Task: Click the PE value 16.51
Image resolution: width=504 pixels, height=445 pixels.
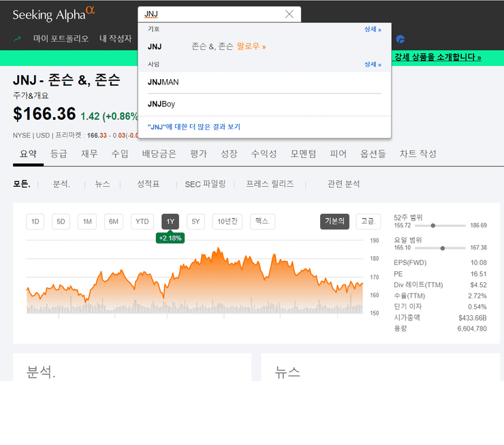Action: click(x=479, y=274)
